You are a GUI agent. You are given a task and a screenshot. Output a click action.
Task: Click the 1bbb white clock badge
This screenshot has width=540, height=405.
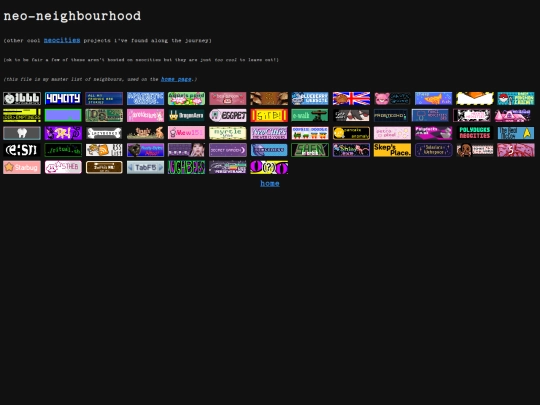[22, 98]
